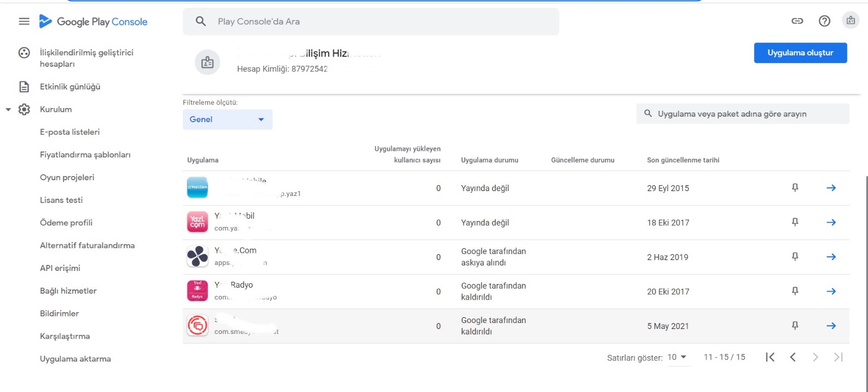Open Bağlı hizmetler

click(x=68, y=291)
